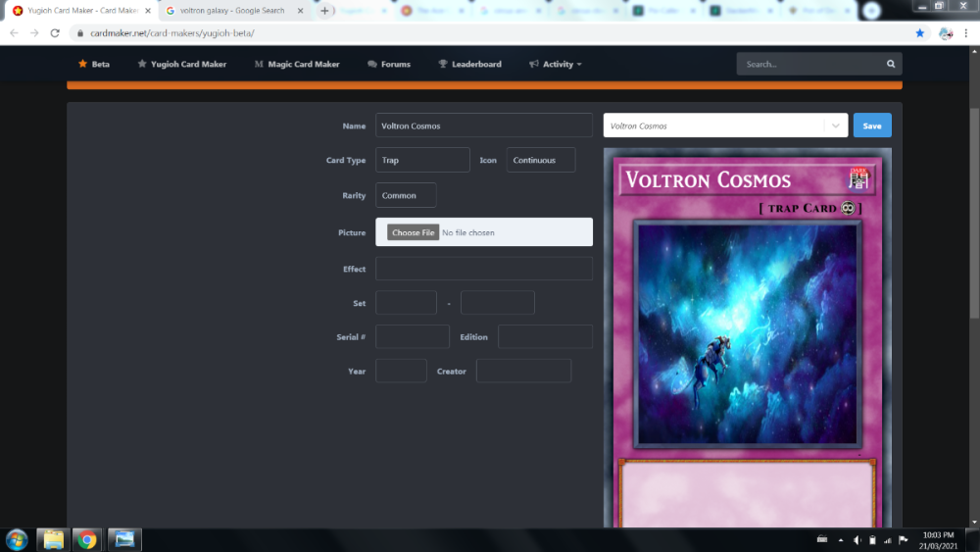Viewport: 980px width, 552px height.
Task: Click the volume speaker tray icon
Action: click(x=857, y=540)
